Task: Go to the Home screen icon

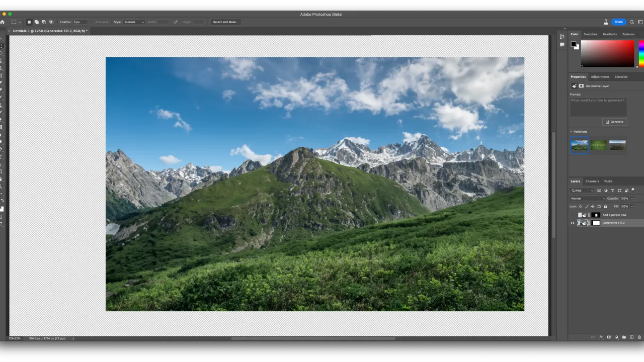Action: point(3,22)
